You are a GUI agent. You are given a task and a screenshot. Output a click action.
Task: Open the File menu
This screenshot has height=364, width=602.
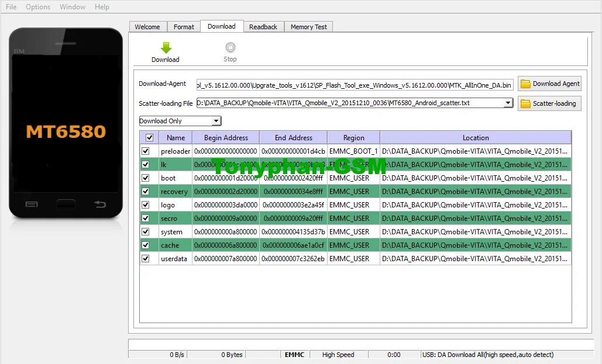(x=11, y=7)
